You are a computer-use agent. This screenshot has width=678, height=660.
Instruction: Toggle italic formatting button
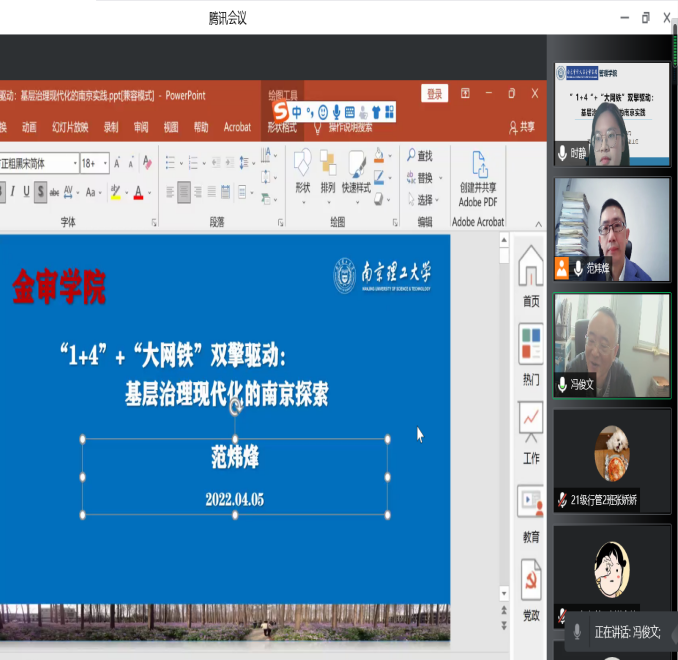(12, 192)
